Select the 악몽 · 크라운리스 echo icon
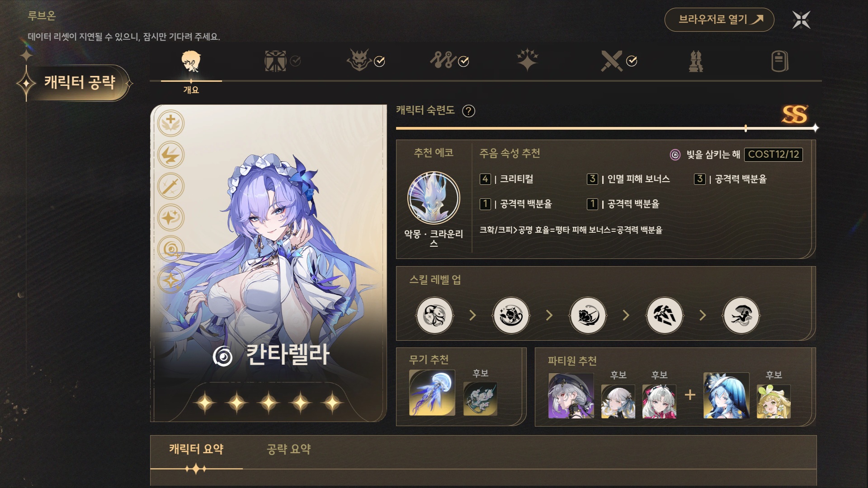Image resolution: width=868 pixels, height=488 pixels. 434,198
